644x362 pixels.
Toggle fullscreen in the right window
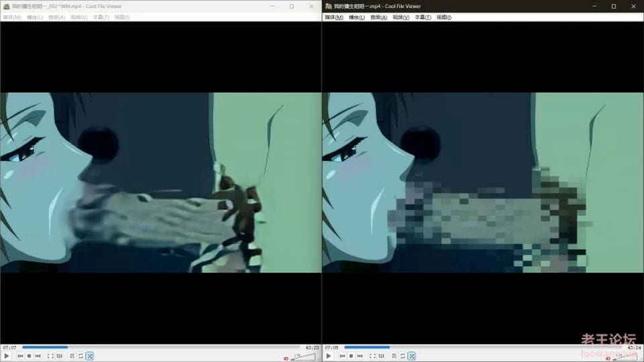tap(372, 356)
